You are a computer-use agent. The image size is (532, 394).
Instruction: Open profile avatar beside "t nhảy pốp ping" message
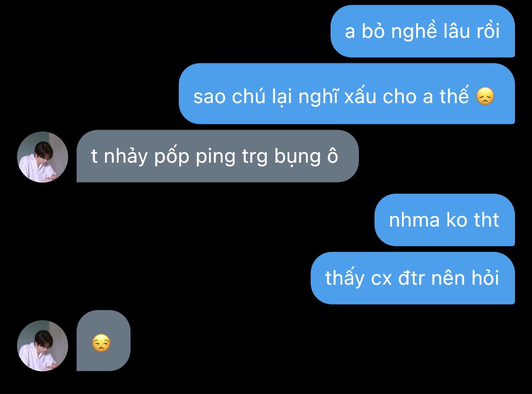pyautogui.click(x=43, y=157)
